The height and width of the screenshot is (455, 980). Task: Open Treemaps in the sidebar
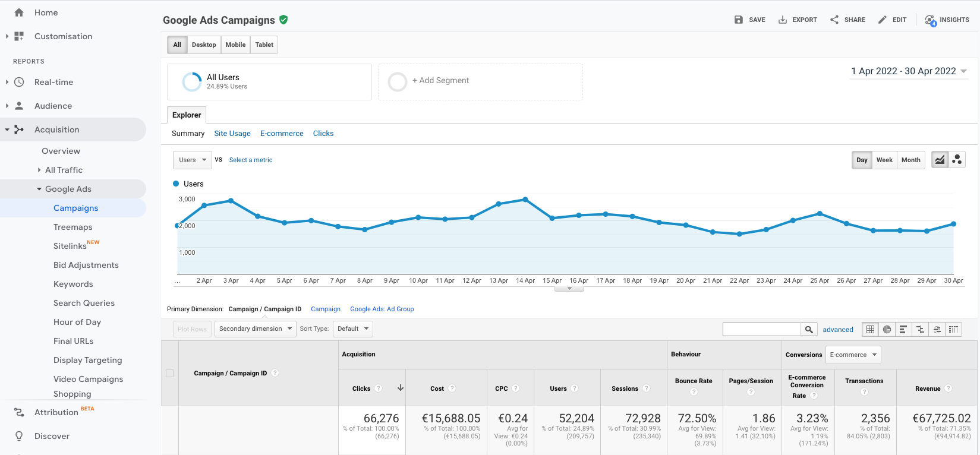[x=73, y=227]
